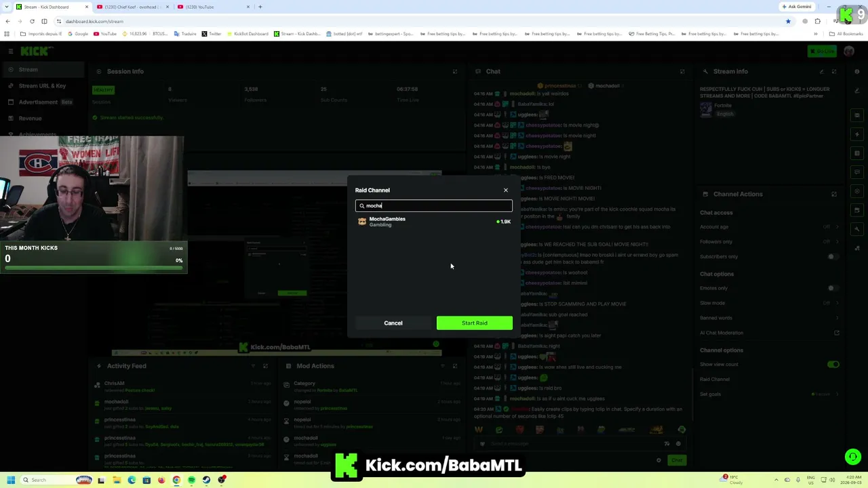This screenshot has width=868, height=488.
Task: Open AI Chat Moderation external link
Action: tap(837, 333)
